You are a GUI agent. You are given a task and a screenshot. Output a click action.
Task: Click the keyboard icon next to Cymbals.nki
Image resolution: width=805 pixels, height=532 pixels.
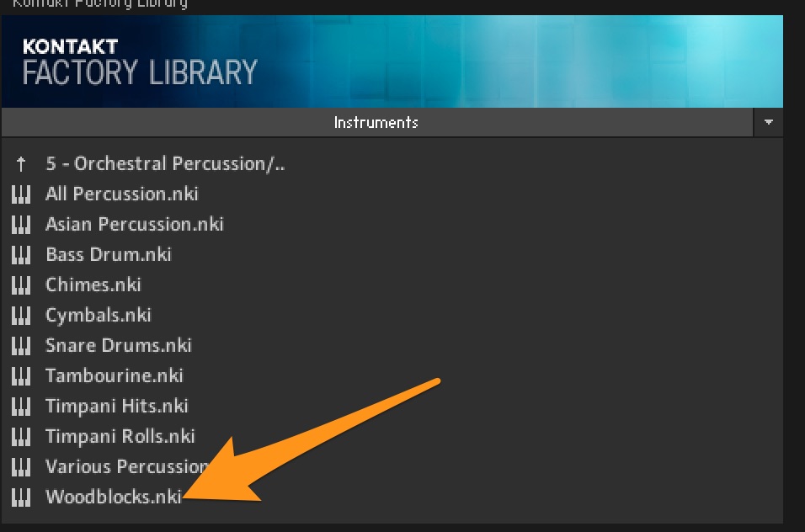coord(21,315)
